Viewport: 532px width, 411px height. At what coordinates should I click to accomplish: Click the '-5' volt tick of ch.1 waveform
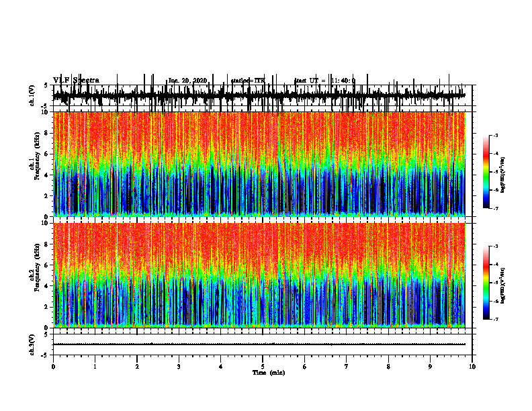click(x=45, y=106)
